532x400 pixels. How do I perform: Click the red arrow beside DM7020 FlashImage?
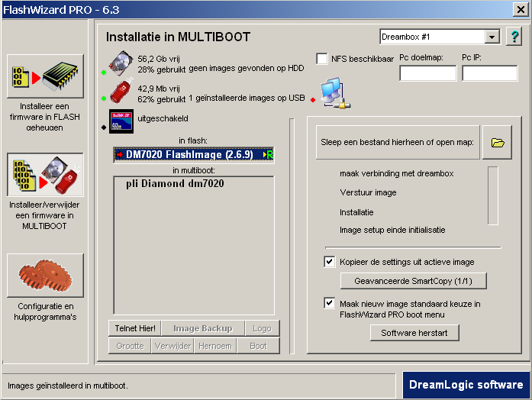click(119, 155)
